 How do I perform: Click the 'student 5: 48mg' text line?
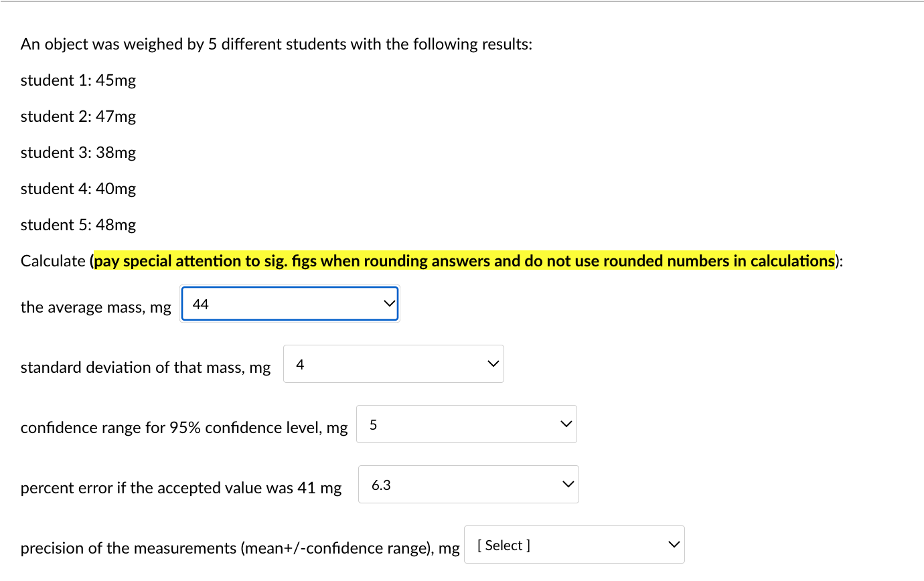click(x=78, y=225)
